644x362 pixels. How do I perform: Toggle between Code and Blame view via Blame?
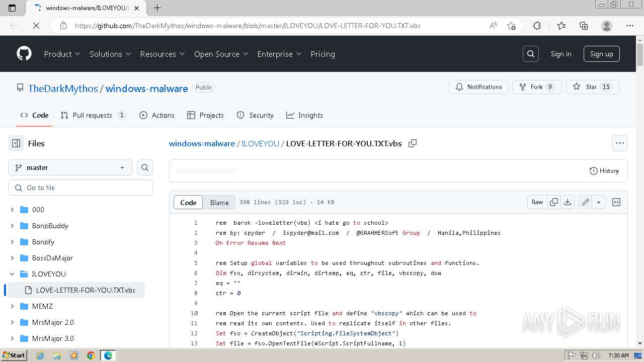coord(219,202)
